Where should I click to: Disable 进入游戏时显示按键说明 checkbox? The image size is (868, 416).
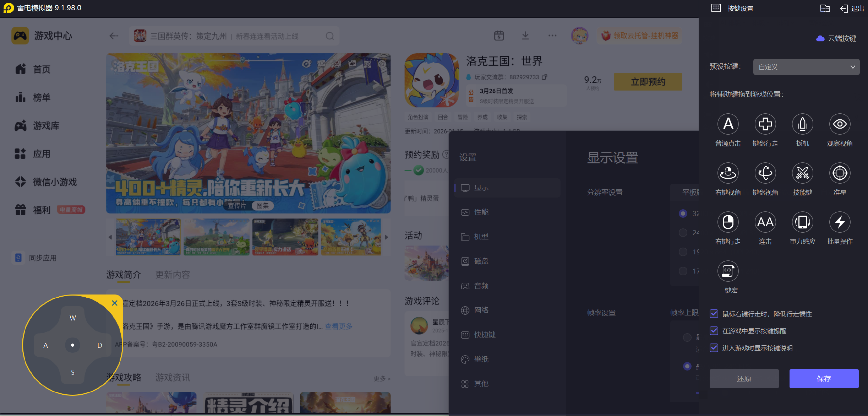(714, 348)
